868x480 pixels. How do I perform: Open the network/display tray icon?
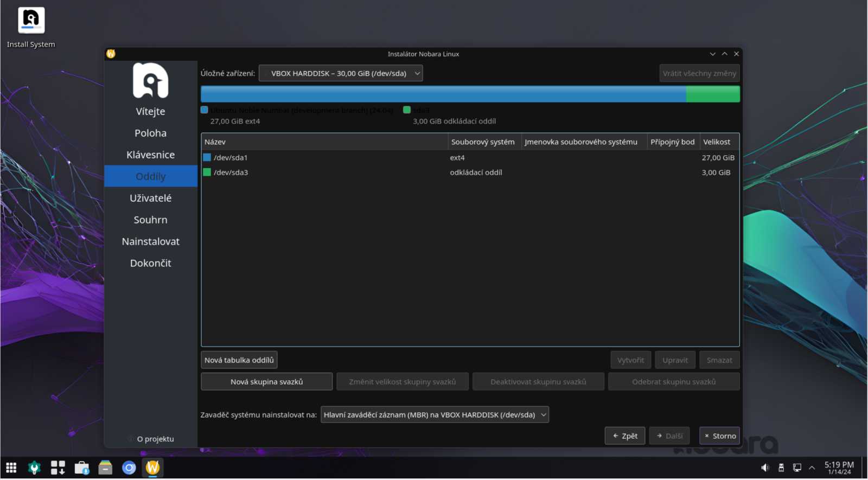tap(797, 468)
